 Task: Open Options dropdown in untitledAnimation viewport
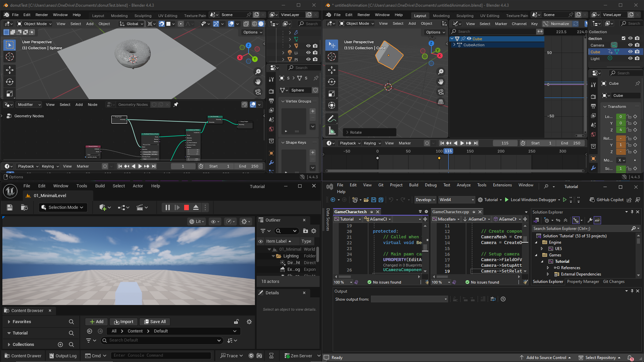pos(435,32)
